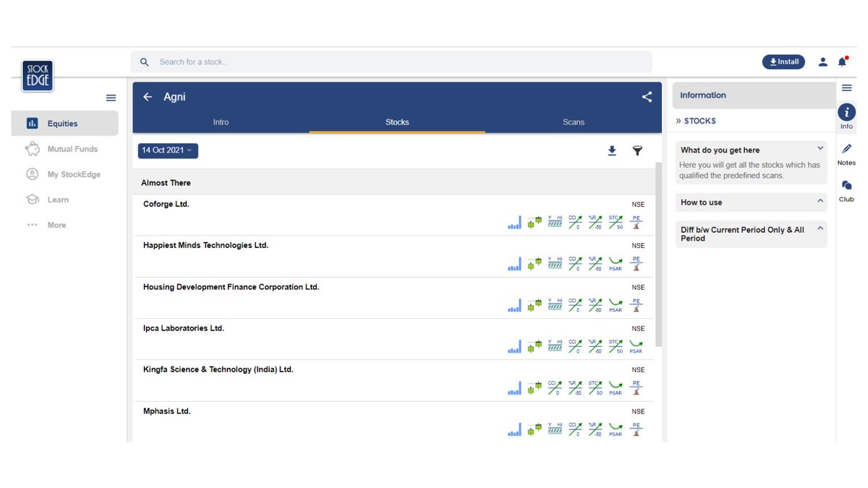This screenshot has width=868, height=488.
Task: Click Kingfa STC scan icon
Action: 595,388
